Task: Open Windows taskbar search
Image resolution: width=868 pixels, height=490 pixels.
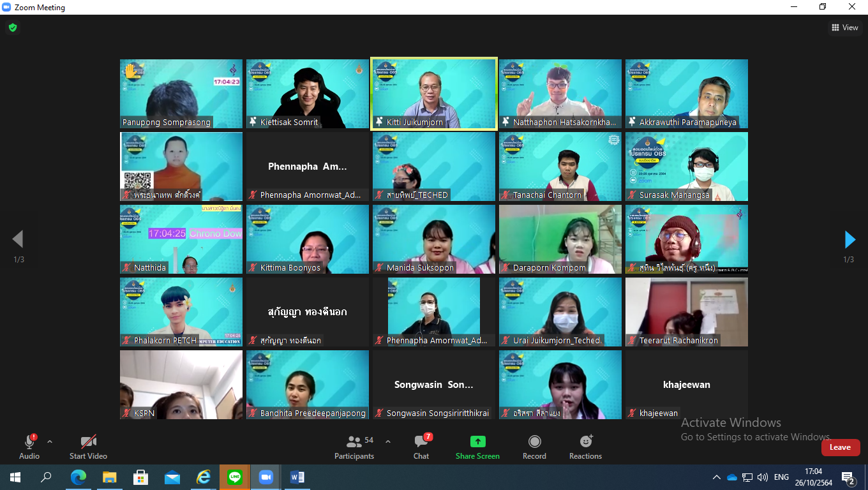Action: pyautogui.click(x=46, y=477)
